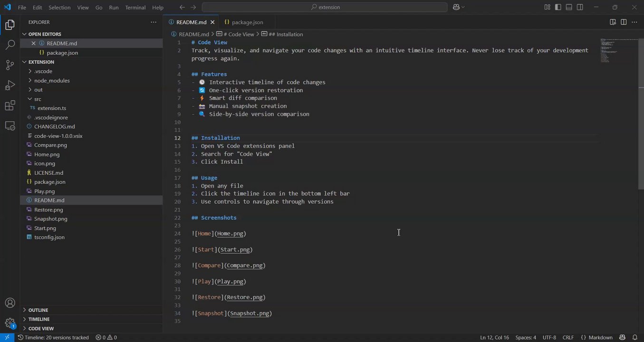Change indentation via Spaces: 4

pyautogui.click(x=526, y=337)
